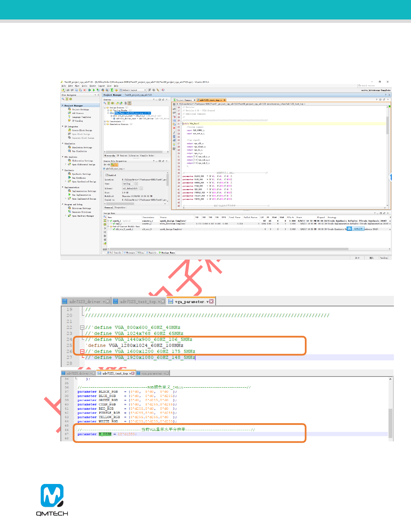Click the Library browse button
This screenshot has height=532, width=411.
tap(141, 188)
